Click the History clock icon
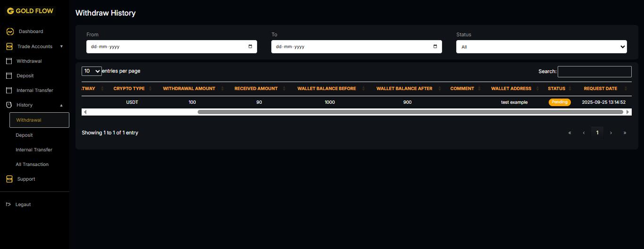This screenshot has width=644, height=249. click(8, 105)
